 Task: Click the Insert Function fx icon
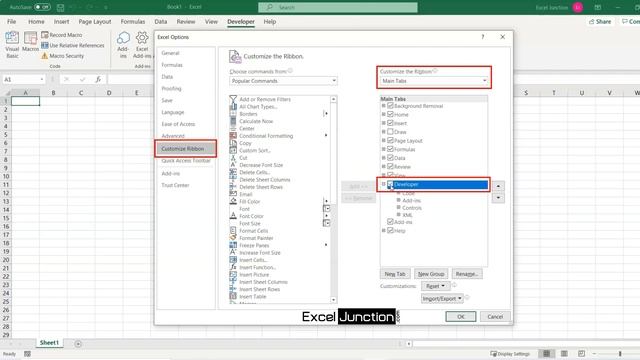(98, 79)
